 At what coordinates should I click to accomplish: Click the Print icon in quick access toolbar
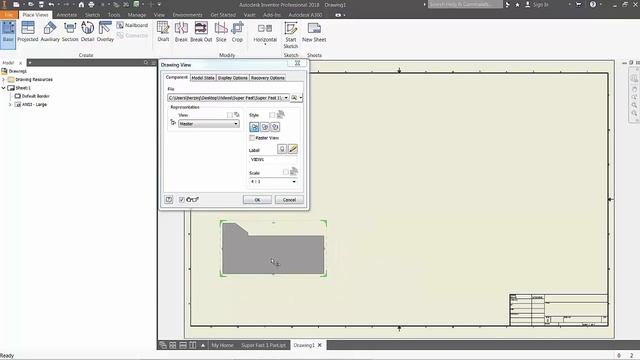click(91, 4)
